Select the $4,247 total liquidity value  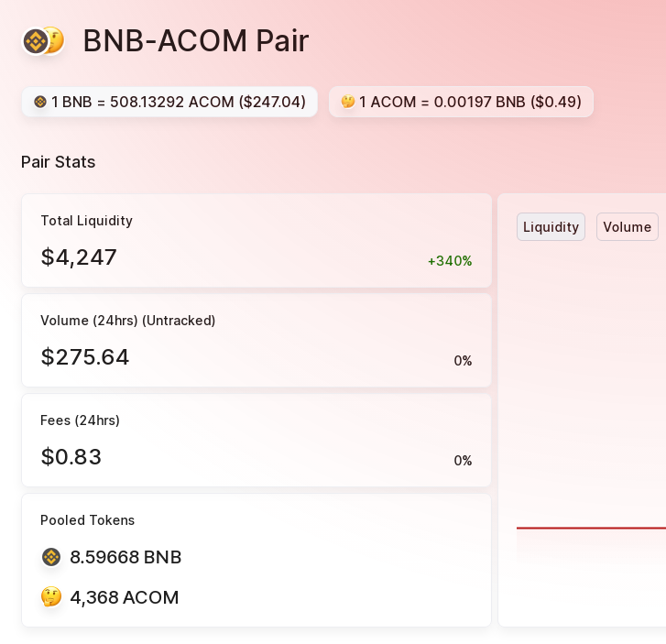click(79, 257)
